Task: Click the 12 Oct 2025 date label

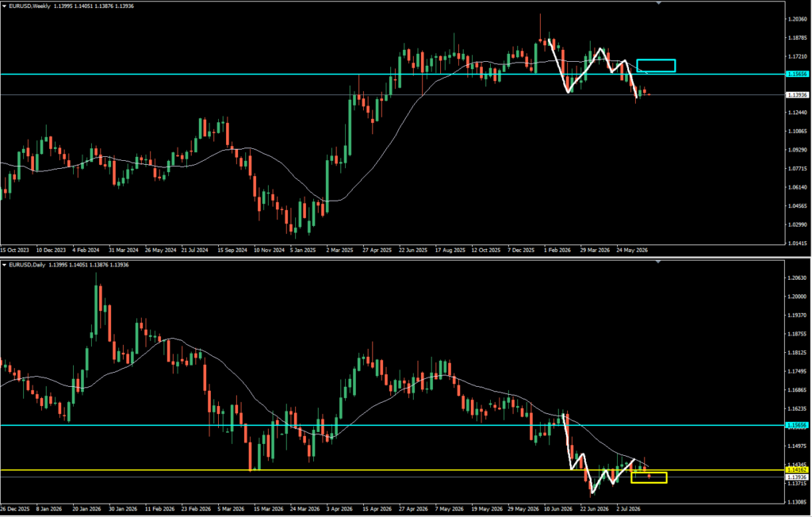Action: pos(486,250)
